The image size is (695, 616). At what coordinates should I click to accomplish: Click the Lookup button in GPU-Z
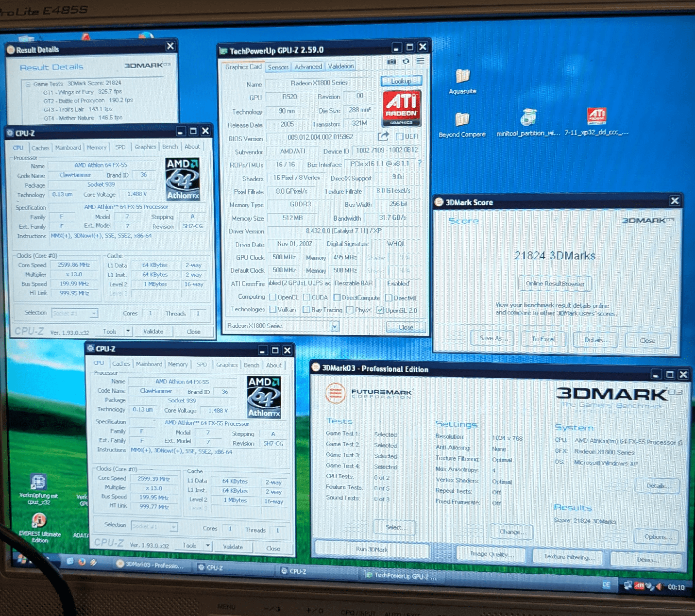tap(401, 81)
